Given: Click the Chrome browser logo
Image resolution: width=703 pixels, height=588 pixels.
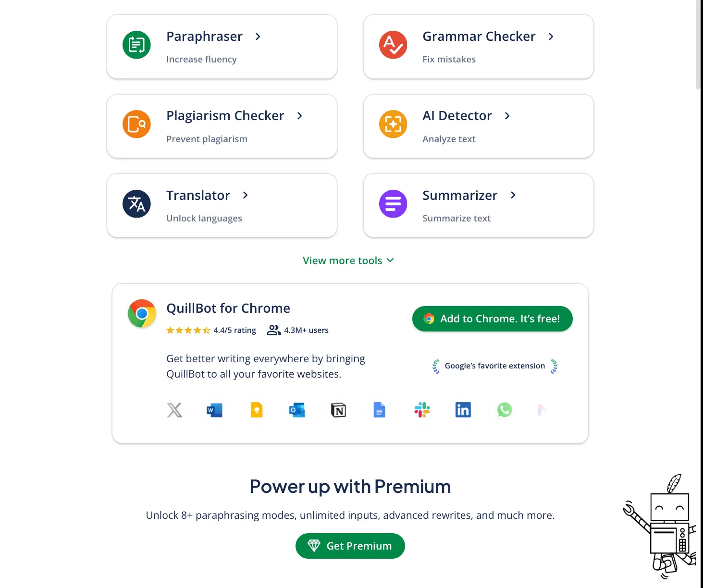Looking at the screenshot, I should (141, 314).
